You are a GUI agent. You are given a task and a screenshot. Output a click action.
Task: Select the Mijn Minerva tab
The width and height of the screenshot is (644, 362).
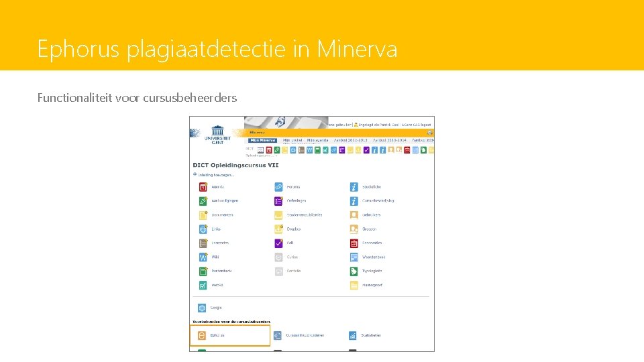pyautogui.click(x=262, y=140)
